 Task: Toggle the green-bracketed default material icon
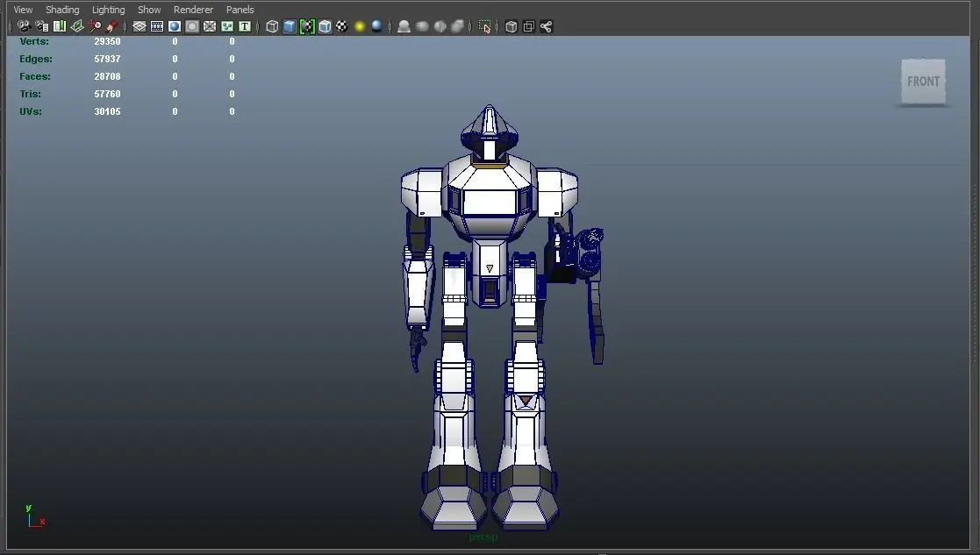click(x=307, y=26)
